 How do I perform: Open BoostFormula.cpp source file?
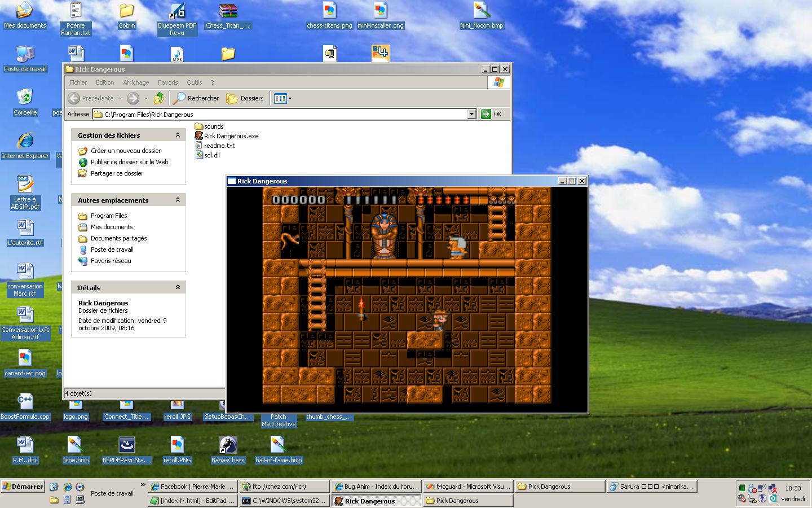(25, 406)
